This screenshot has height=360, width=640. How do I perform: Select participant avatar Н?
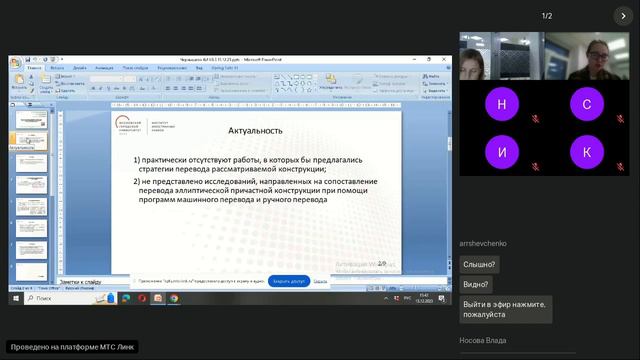click(502, 104)
